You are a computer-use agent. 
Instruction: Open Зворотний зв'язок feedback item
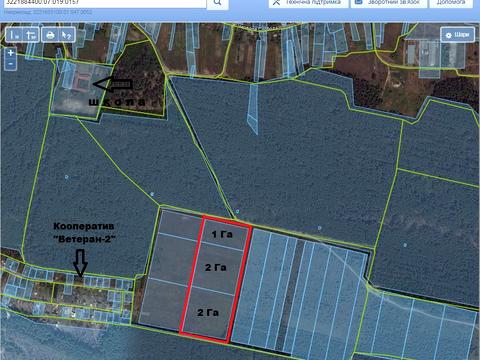[x=389, y=3]
